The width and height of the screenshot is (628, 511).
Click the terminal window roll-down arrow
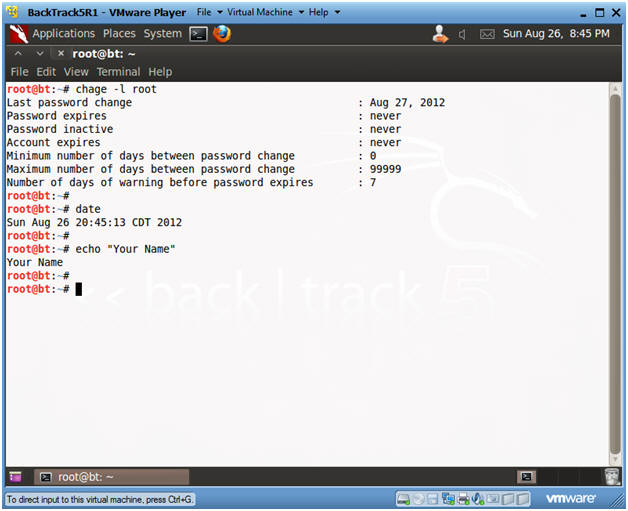tap(40, 53)
